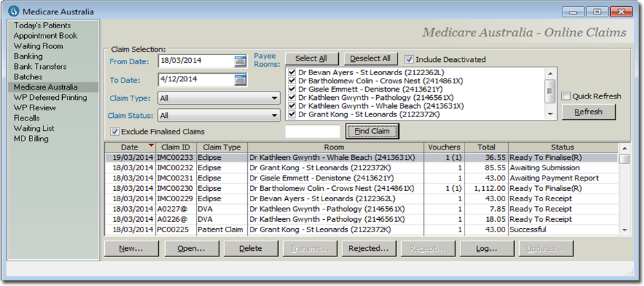Click the Find Claim text field
The width and height of the screenshot is (644, 286).
[x=313, y=131]
